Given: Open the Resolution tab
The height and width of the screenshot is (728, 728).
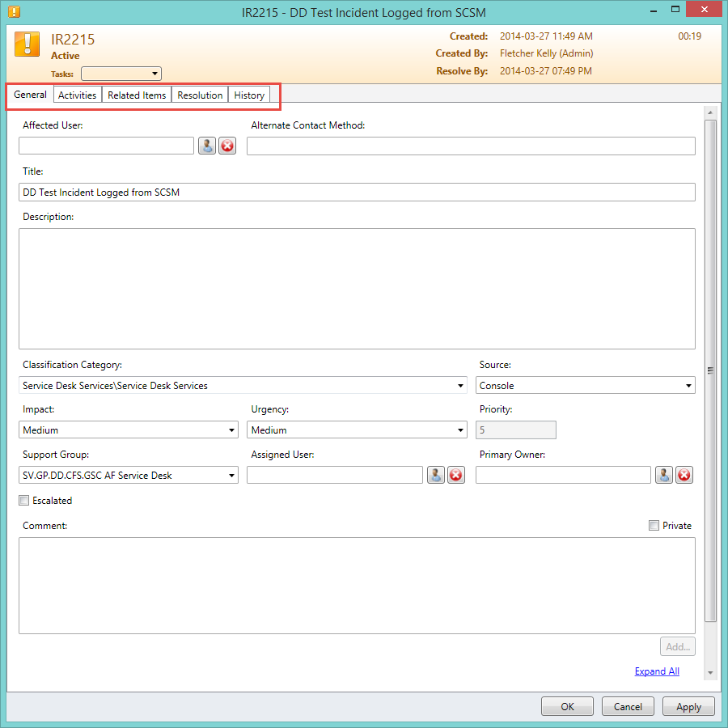Looking at the screenshot, I should pyautogui.click(x=200, y=95).
